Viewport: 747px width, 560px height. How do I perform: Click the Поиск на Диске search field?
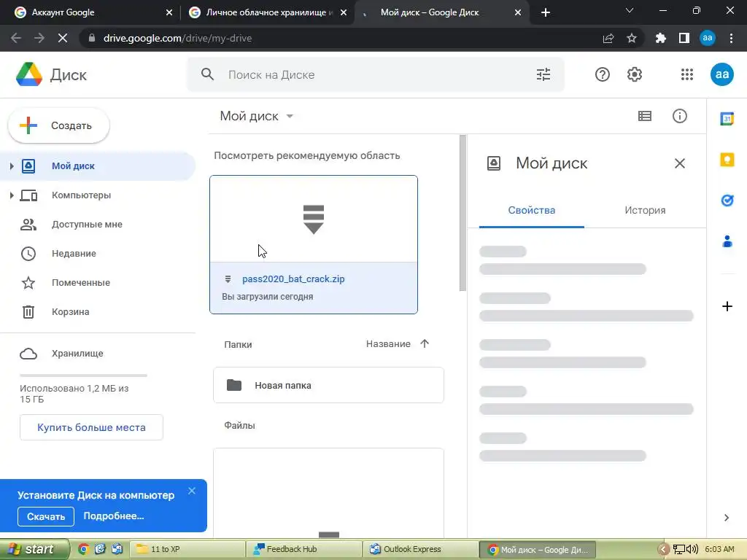[376, 75]
